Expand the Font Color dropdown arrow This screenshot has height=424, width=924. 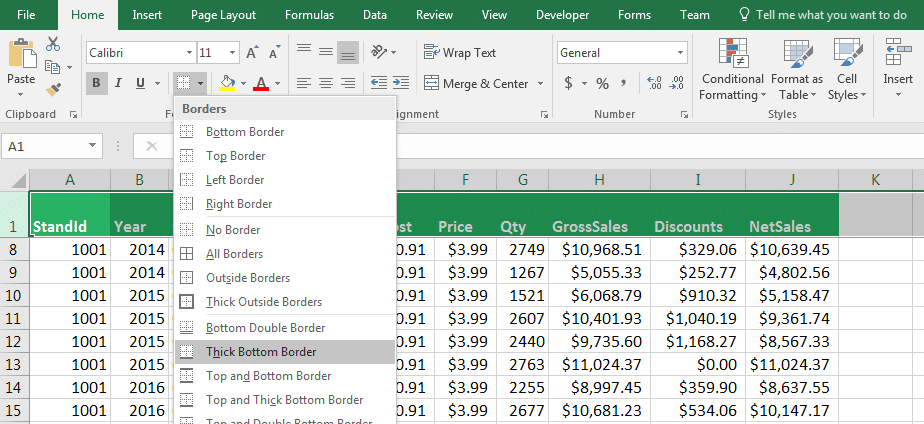(x=277, y=84)
